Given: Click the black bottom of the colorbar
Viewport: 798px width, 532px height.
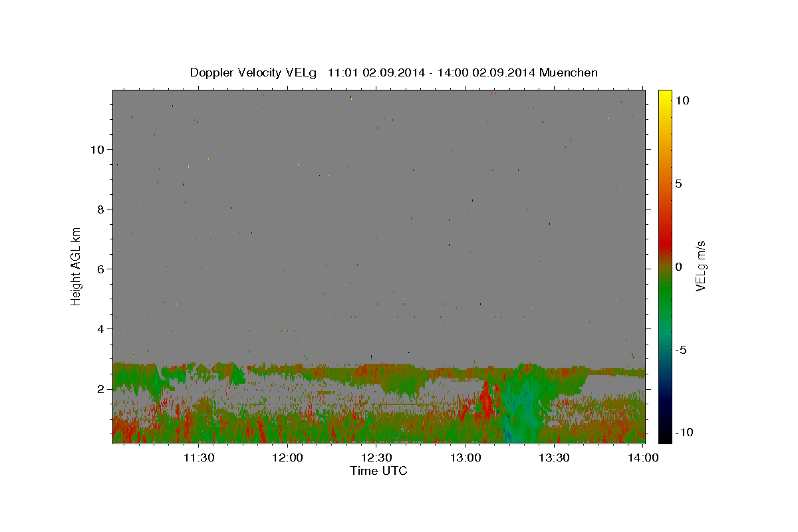Looking at the screenshot, I should pyautogui.click(x=664, y=438).
